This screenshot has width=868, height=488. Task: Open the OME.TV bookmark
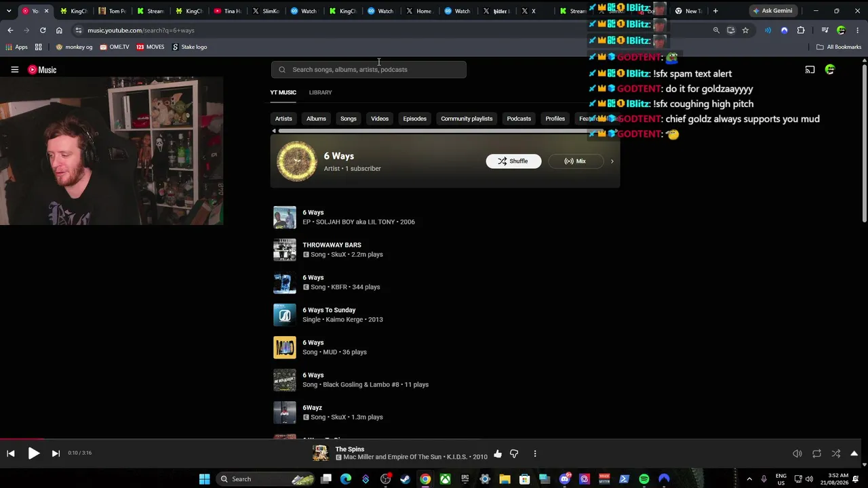coord(114,47)
